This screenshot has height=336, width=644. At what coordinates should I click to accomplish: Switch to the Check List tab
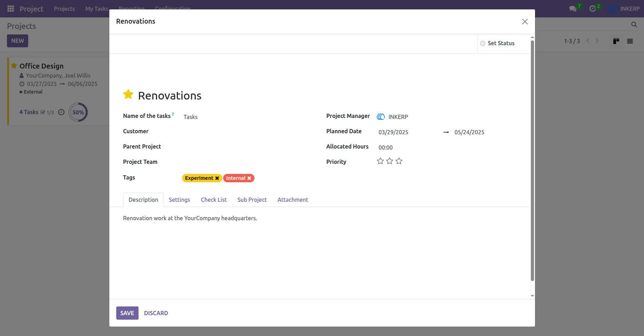coord(214,200)
